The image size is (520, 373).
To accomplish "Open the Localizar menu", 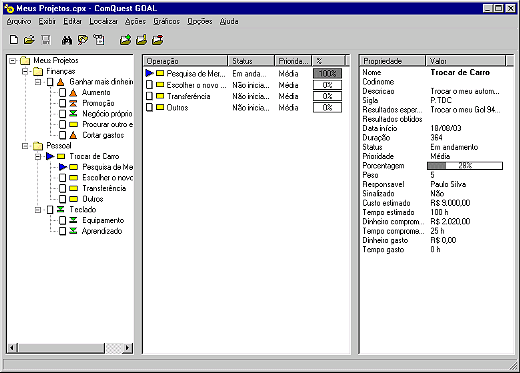I will pyautogui.click(x=103, y=21).
